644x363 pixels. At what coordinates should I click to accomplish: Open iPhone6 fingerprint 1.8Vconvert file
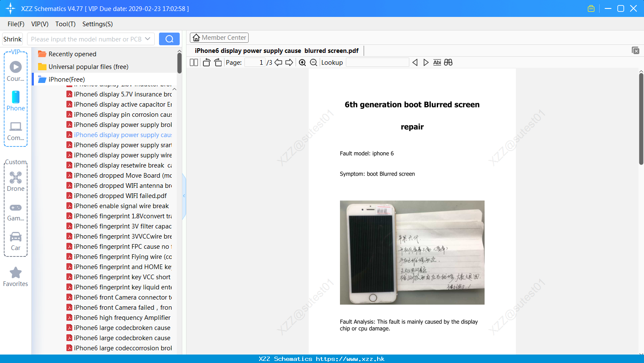(119, 216)
